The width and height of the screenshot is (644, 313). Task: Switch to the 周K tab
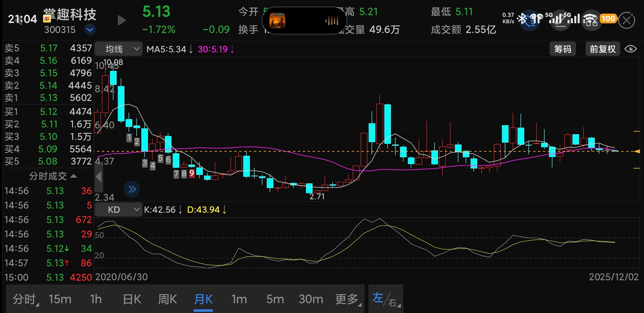(167, 299)
